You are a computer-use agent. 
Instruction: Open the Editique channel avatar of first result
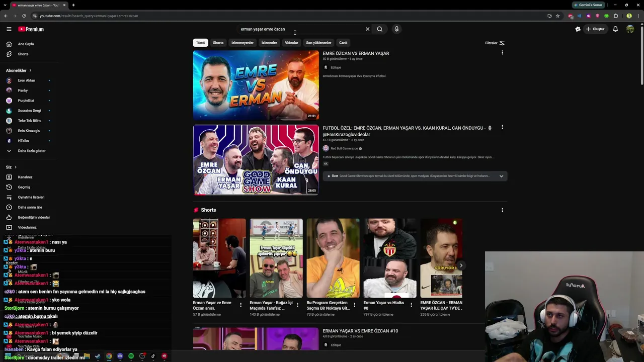pos(326,67)
